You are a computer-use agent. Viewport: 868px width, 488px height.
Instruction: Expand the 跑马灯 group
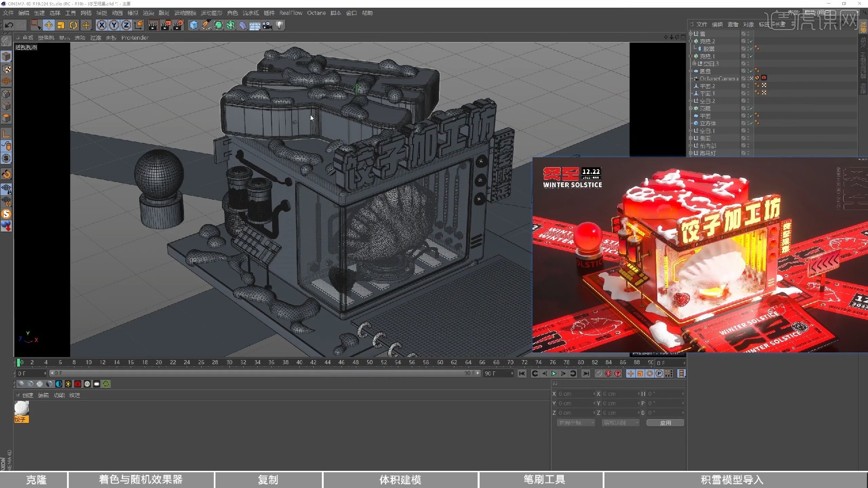690,153
